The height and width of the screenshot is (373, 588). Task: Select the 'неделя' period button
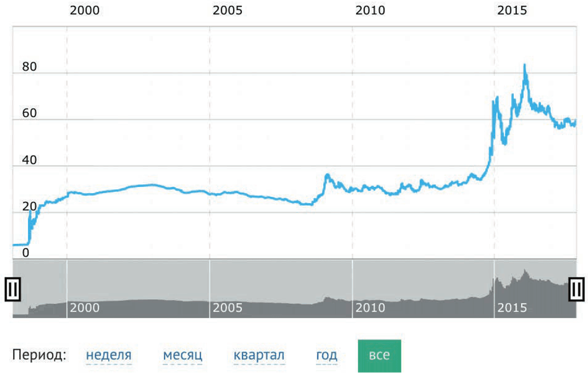tap(108, 356)
